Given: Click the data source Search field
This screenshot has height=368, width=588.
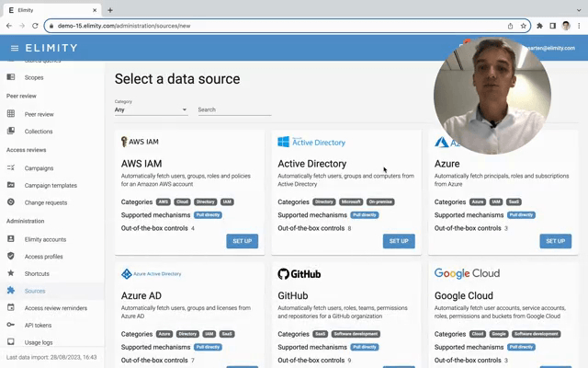Looking at the screenshot, I should (235, 109).
